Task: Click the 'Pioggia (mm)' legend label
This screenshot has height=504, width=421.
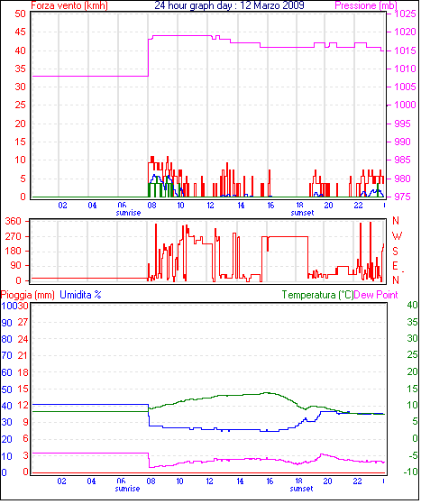Action: pos(28,295)
